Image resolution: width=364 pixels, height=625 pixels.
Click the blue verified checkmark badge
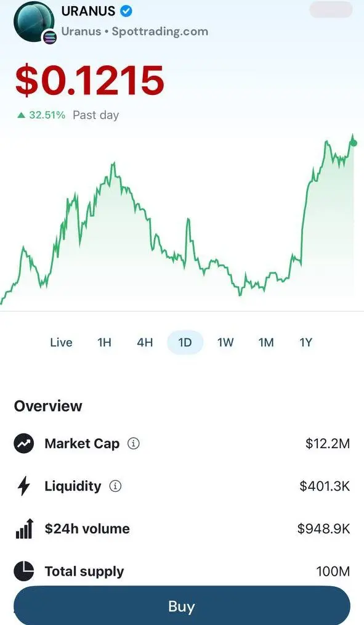tap(126, 11)
